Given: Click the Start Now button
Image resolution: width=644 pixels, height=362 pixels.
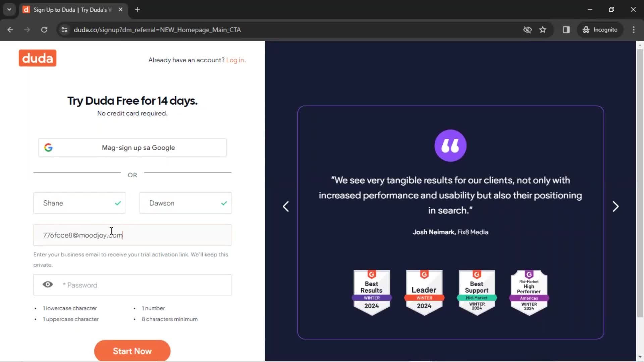Looking at the screenshot, I should point(132,351).
